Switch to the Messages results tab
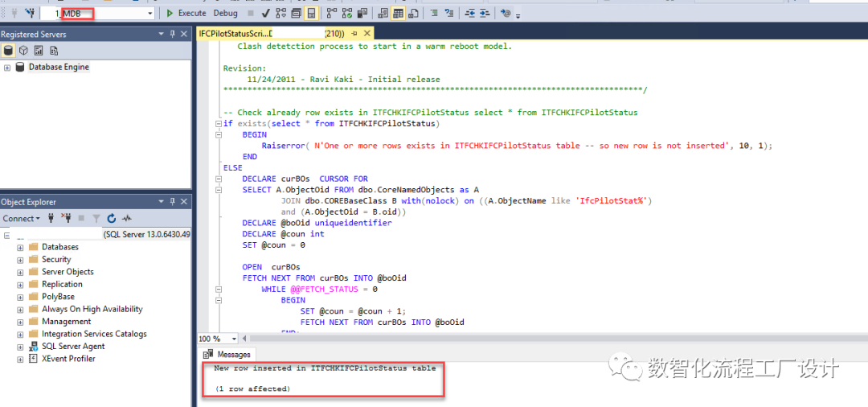868x407 pixels. tap(227, 355)
